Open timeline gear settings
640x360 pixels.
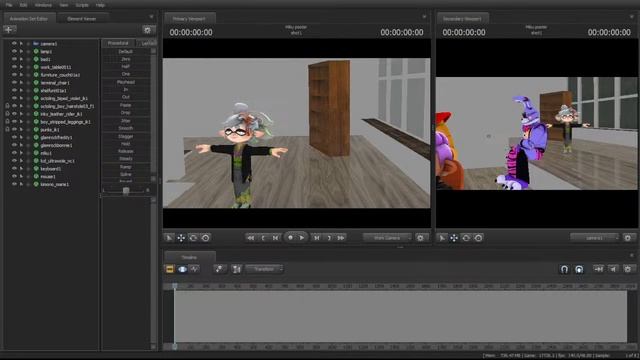pyautogui.click(x=628, y=269)
